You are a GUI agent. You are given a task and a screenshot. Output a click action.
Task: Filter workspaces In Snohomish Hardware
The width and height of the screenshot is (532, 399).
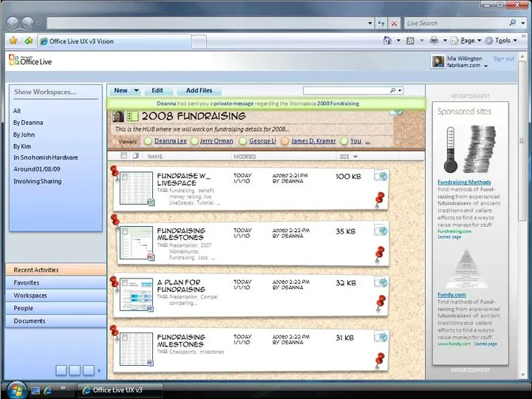(x=46, y=157)
